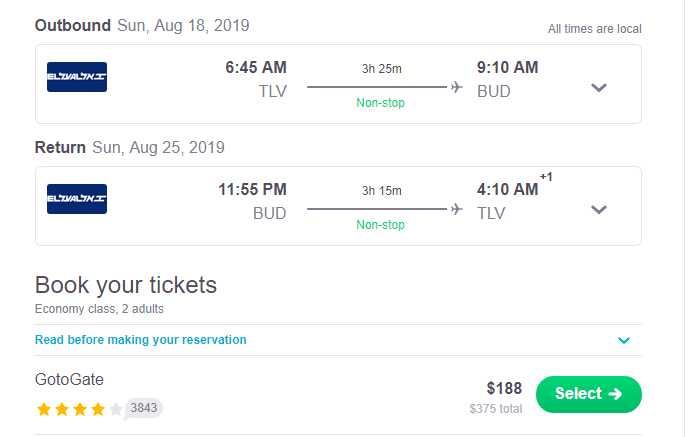Select the GotoGate $188 offer

tap(588, 394)
